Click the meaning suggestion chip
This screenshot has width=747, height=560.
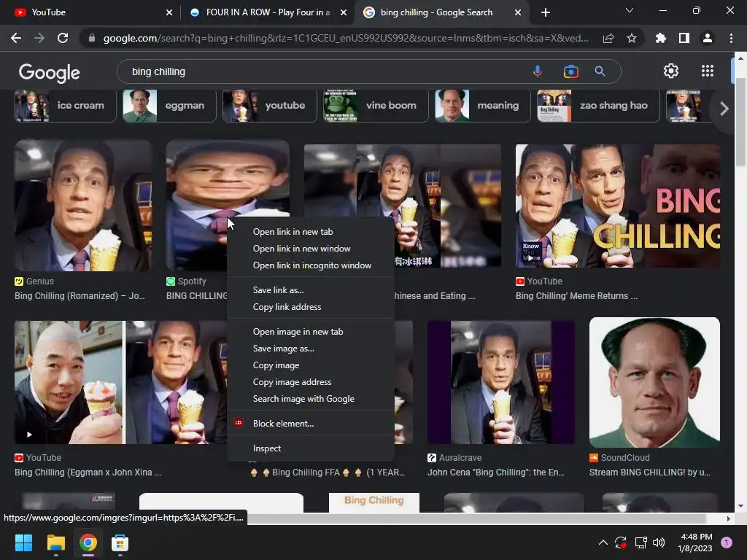tap(482, 105)
